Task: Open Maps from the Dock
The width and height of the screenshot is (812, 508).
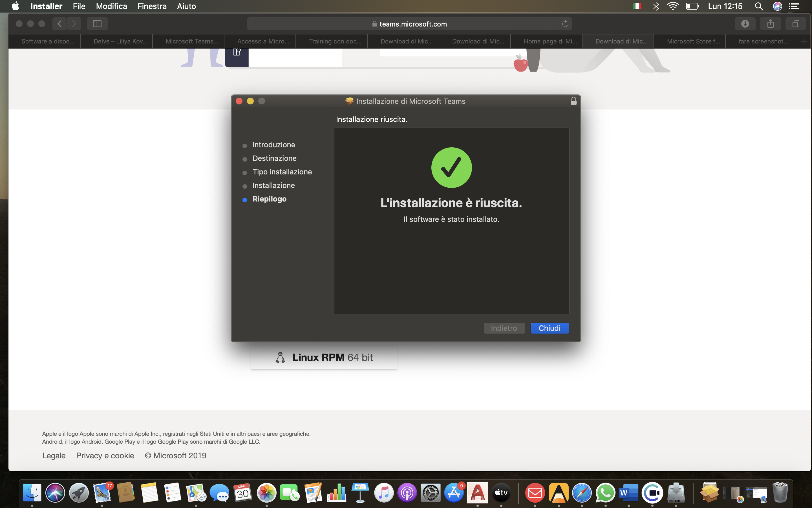Action: [196, 493]
